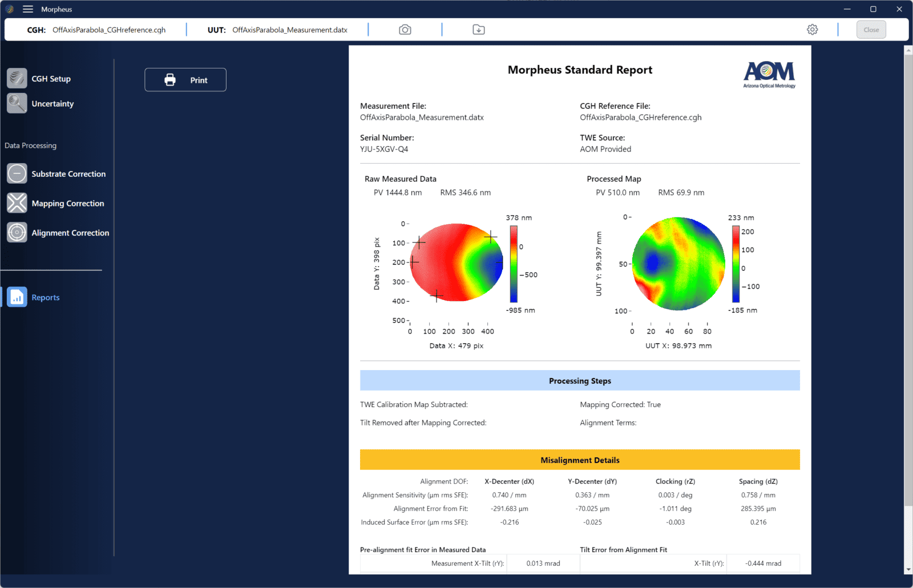Screen dimensions: 913x588
Task: Click the Alignment Correction target icon
Action: tap(17, 233)
